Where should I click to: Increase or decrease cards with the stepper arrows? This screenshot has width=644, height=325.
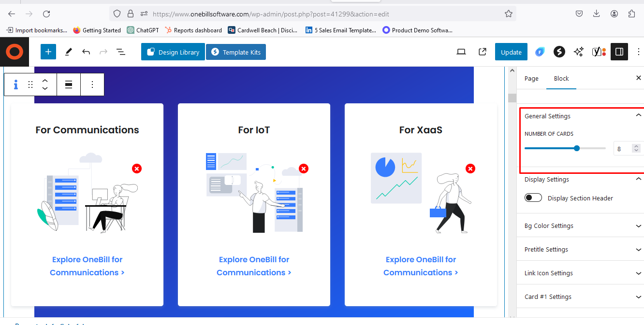coord(636,149)
